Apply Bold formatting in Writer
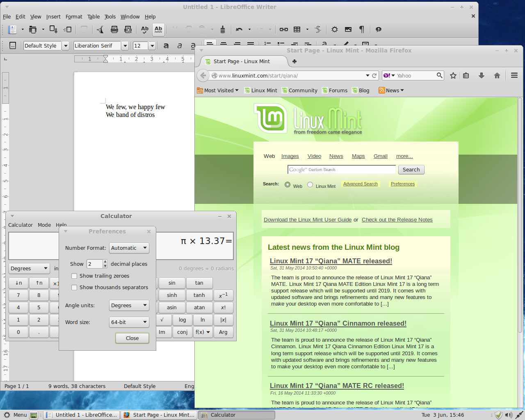This screenshot has height=420, width=525. (166, 46)
